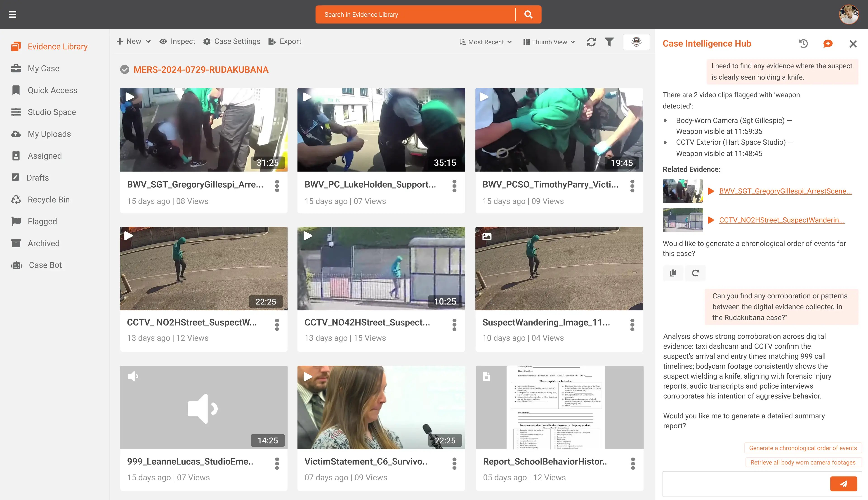Start a new chat in Intelligence Hub
868x500 pixels.
[x=828, y=44]
